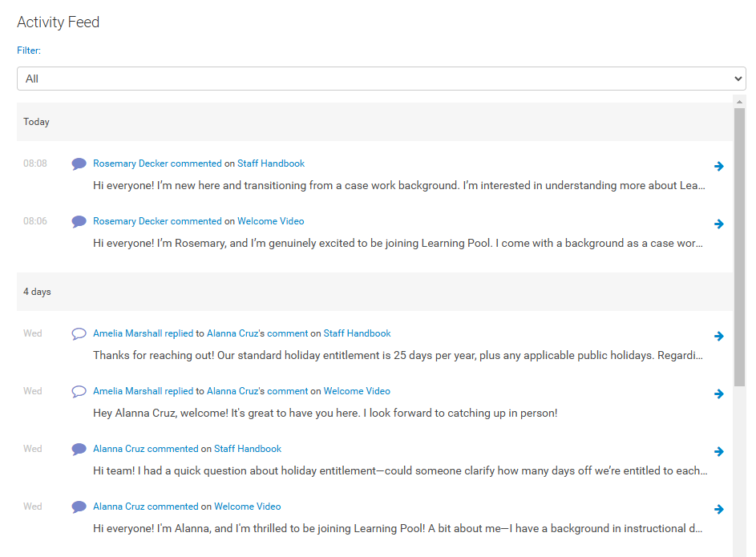The width and height of the screenshot is (756, 557).
Task: Open Rosemary Decker commented link at 08:08
Action: [x=157, y=163]
